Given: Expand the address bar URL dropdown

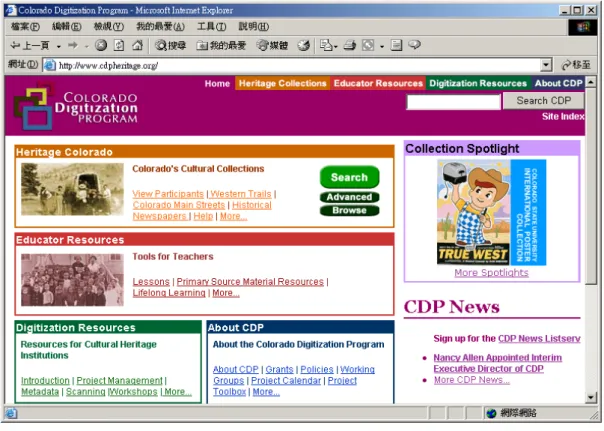Looking at the screenshot, I should coord(545,65).
